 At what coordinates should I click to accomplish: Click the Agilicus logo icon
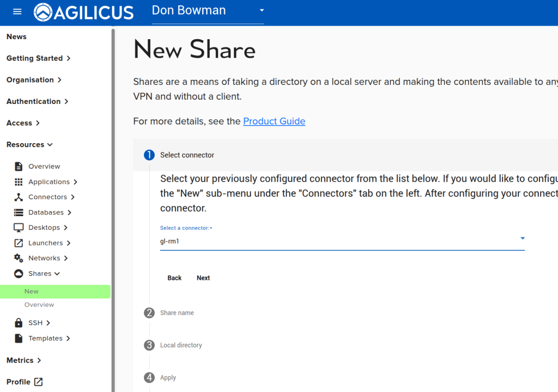pyautogui.click(x=44, y=12)
